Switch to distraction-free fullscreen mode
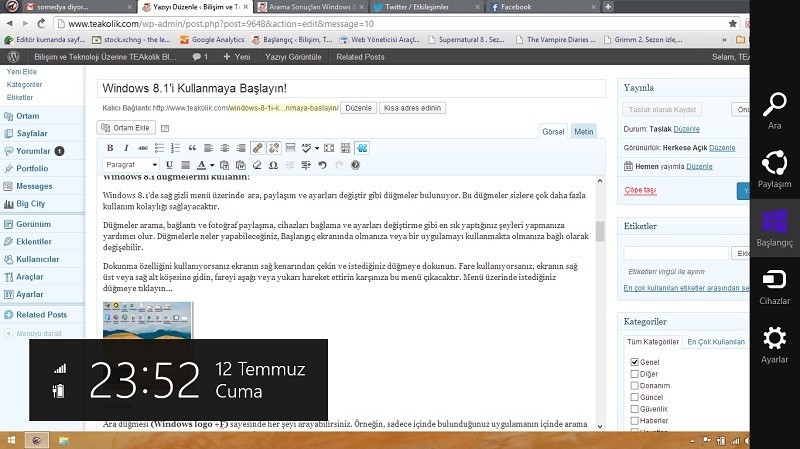The image size is (800, 449). pyautogui.click(x=329, y=148)
